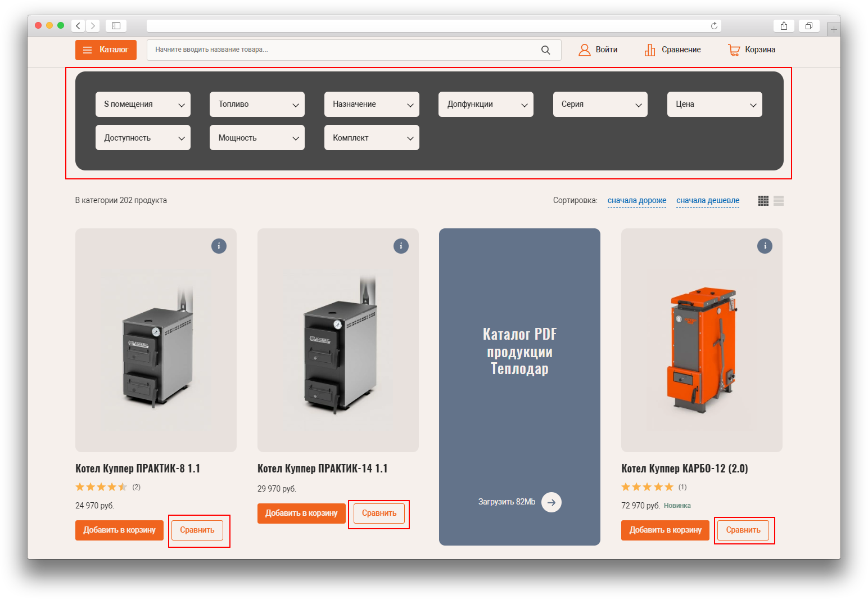
Task: Click the search magnifier icon
Action: (x=545, y=50)
